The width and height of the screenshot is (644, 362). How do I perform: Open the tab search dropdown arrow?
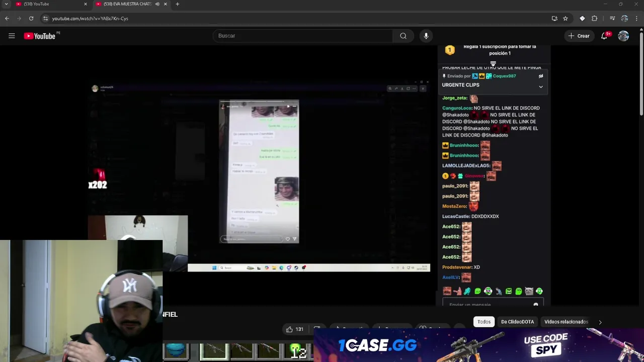tap(6, 4)
